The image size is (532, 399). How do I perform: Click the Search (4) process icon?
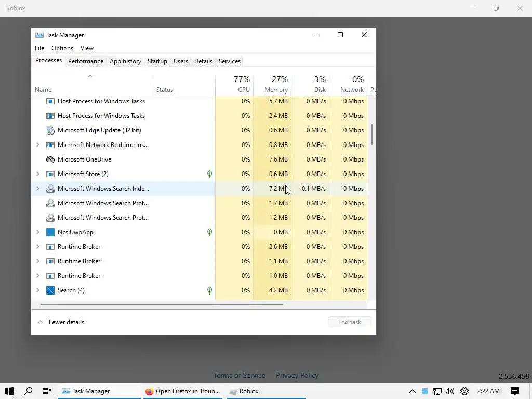click(x=50, y=290)
